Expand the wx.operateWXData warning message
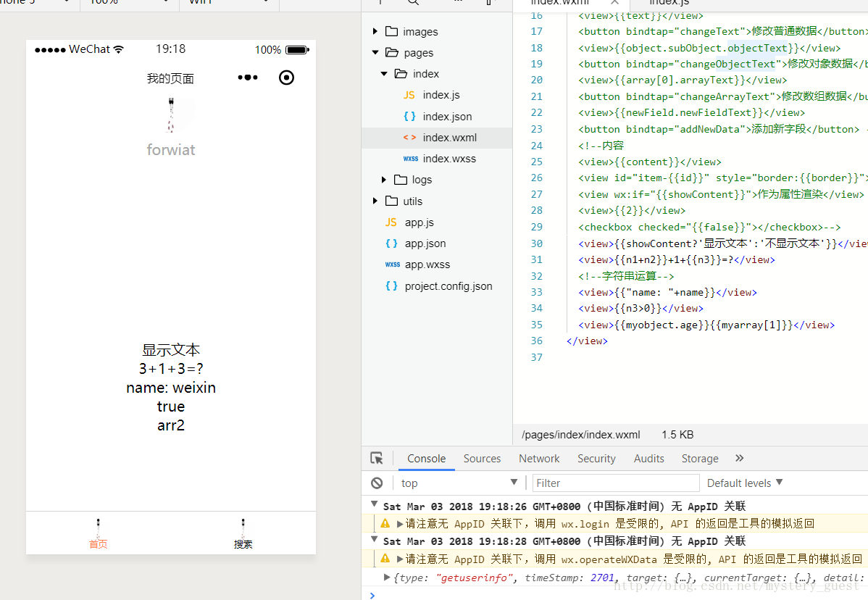 click(x=400, y=559)
